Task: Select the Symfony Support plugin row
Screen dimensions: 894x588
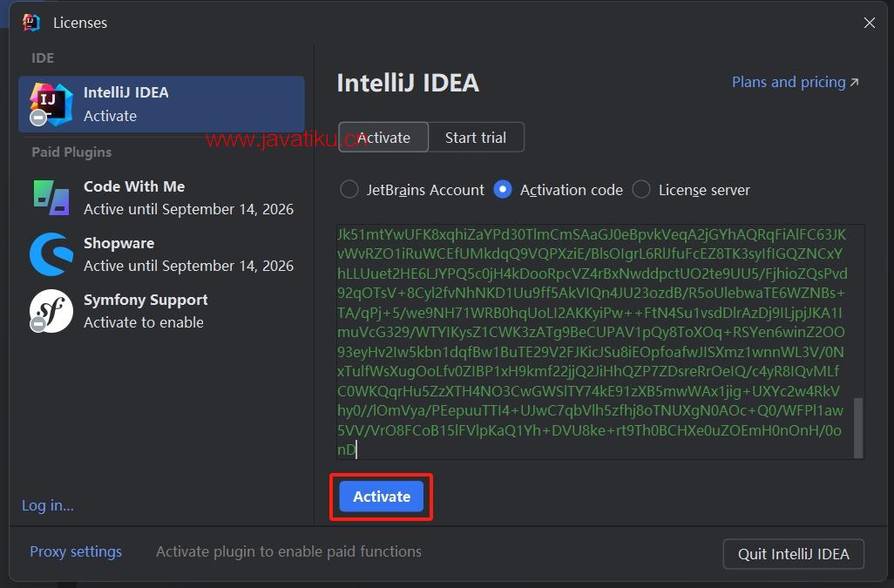Action: 161,311
